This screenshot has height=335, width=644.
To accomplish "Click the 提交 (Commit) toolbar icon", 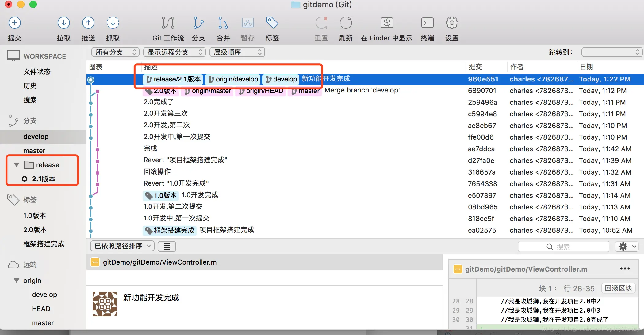I will click(x=14, y=23).
